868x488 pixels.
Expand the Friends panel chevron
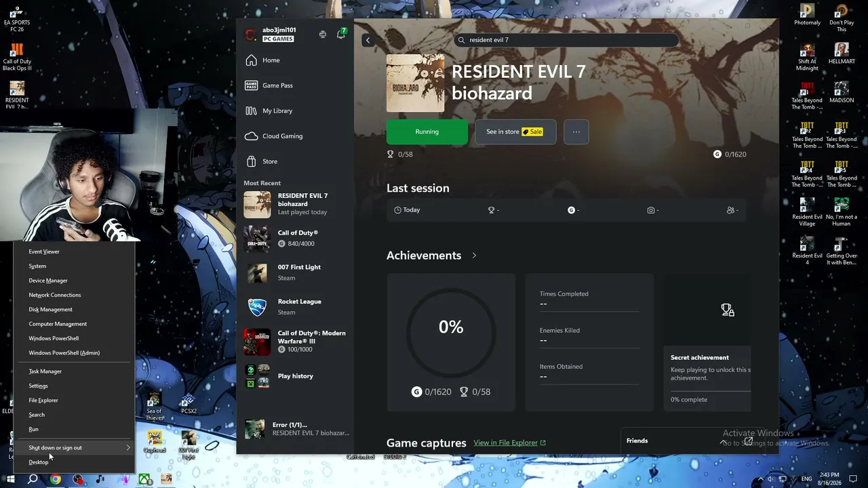tap(723, 441)
